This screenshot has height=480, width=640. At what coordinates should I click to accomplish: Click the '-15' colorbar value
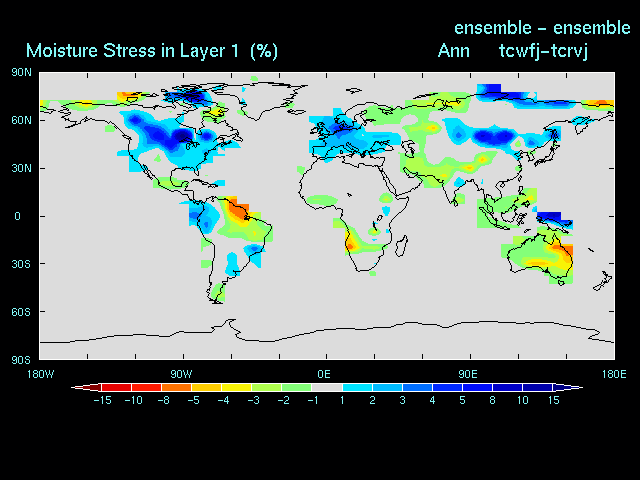click(x=102, y=400)
